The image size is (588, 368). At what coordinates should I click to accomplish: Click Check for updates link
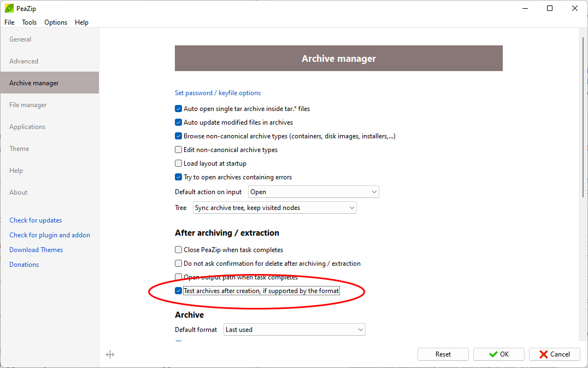36,220
